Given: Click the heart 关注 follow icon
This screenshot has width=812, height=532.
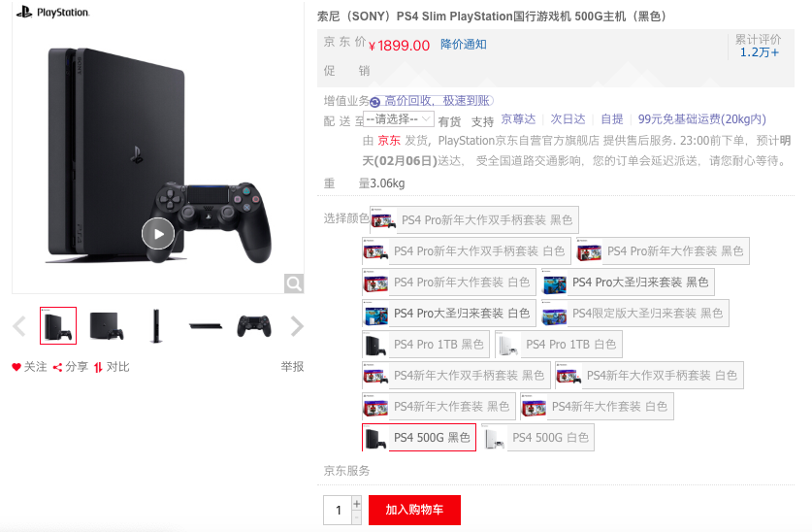Looking at the screenshot, I should pos(16,367).
